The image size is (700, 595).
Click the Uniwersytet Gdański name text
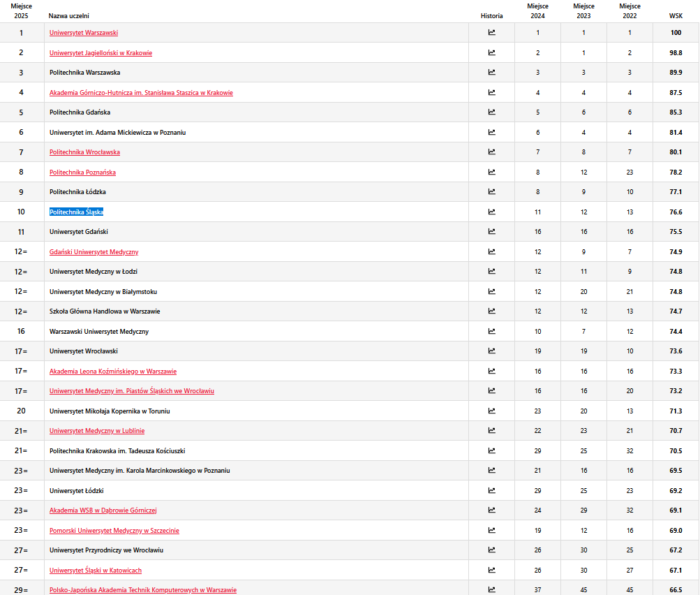click(79, 231)
